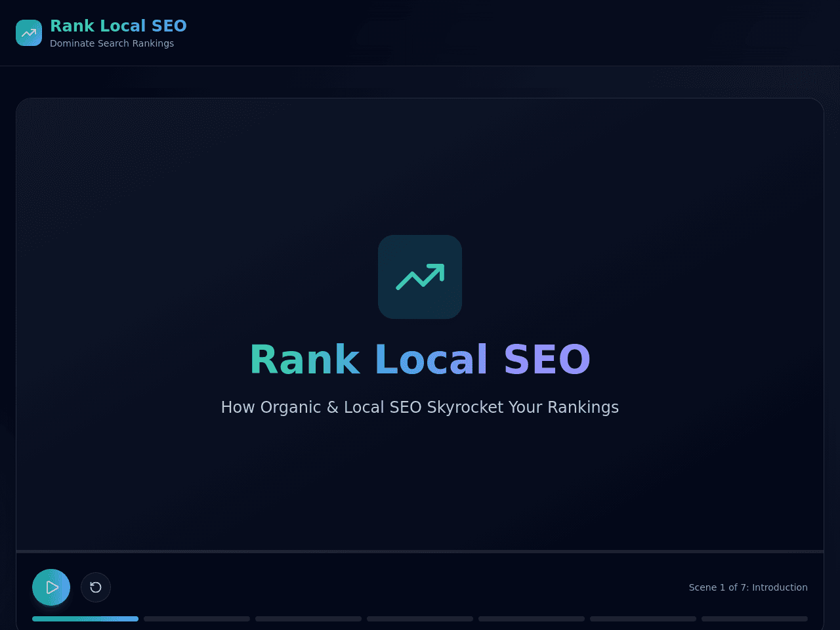
Task: Jump to scene 3 progress segment
Action: coord(308,619)
